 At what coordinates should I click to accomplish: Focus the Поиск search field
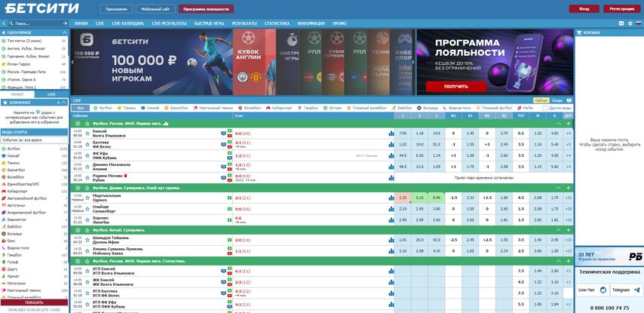pos(38,23)
